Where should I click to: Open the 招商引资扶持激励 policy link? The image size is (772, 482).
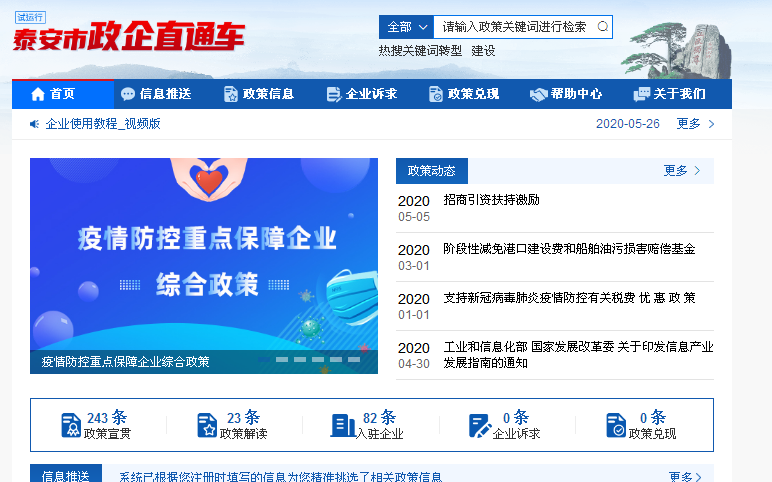pyautogui.click(x=491, y=200)
